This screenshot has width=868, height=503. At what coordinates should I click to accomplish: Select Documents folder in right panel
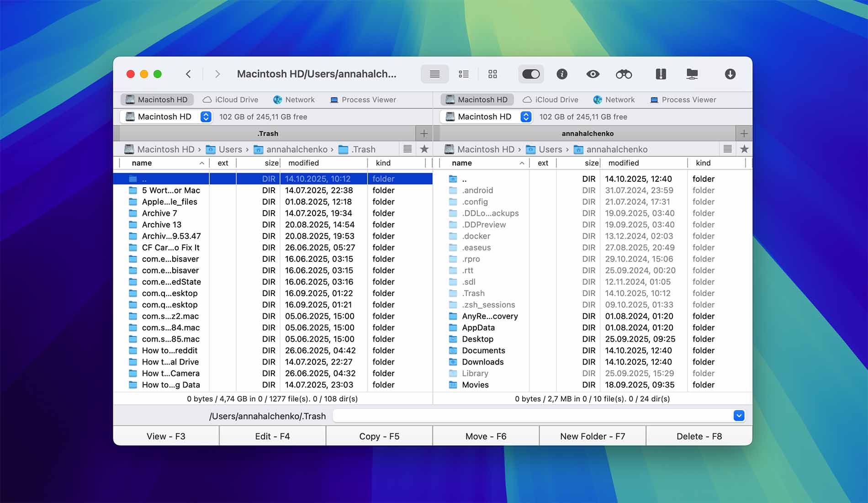pos(483,350)
